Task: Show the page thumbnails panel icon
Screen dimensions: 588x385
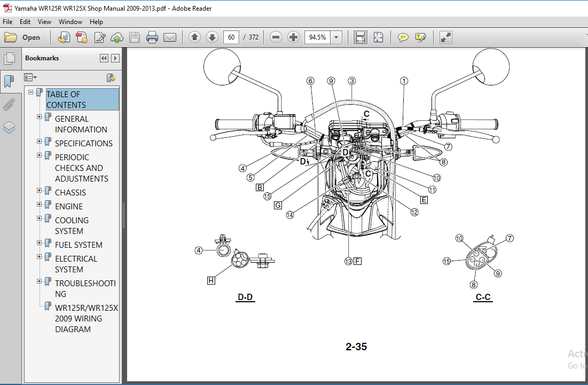Action: (9, 59)
